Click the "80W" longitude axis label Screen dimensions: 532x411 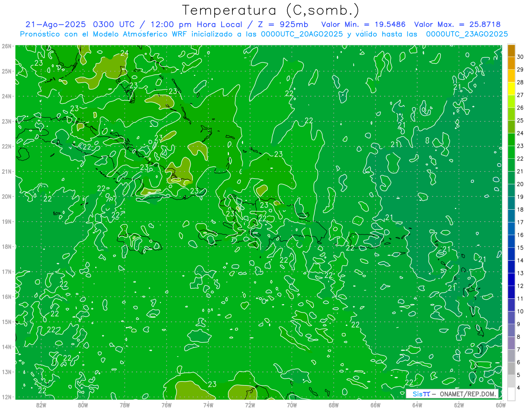pyautogui.click(x=83, y=405)
